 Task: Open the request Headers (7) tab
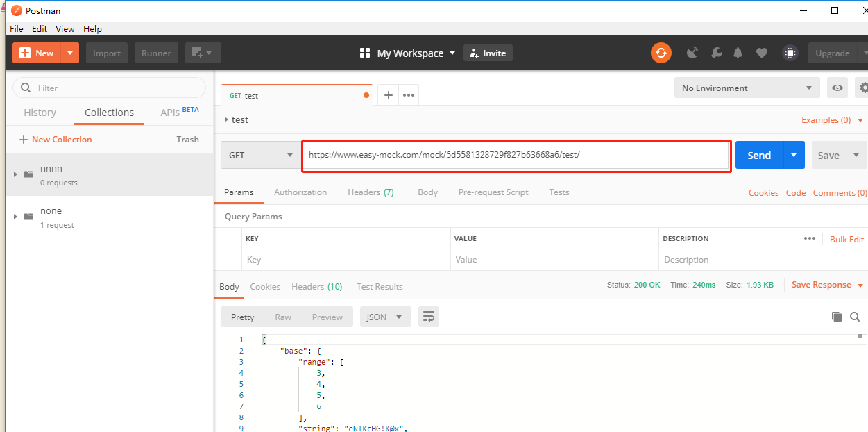[371, 192]
